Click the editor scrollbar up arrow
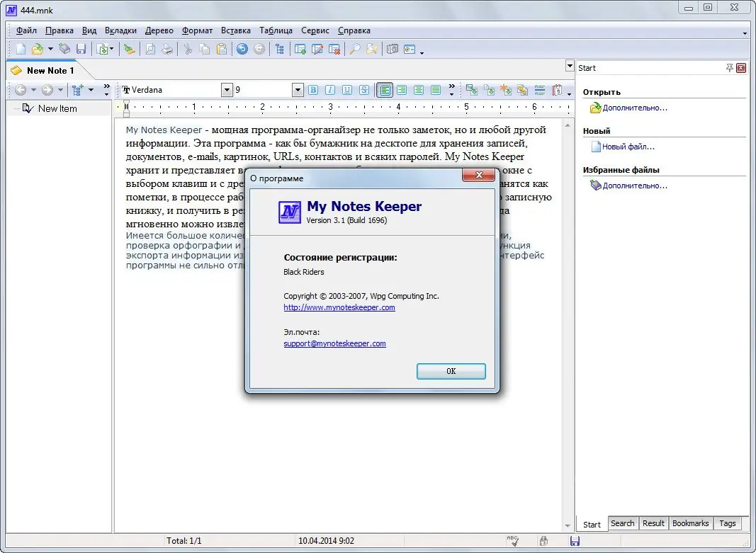The width and height of the screenshot is (756, 553). [568, 125]
